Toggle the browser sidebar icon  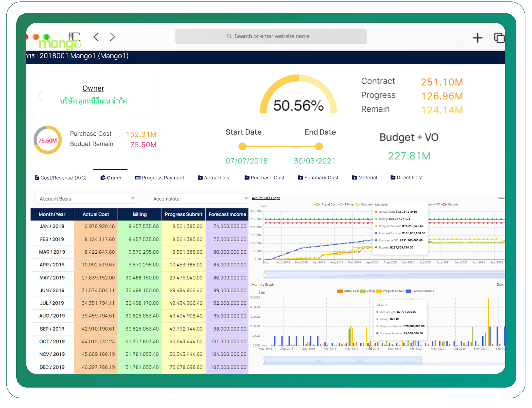[74, 37]
